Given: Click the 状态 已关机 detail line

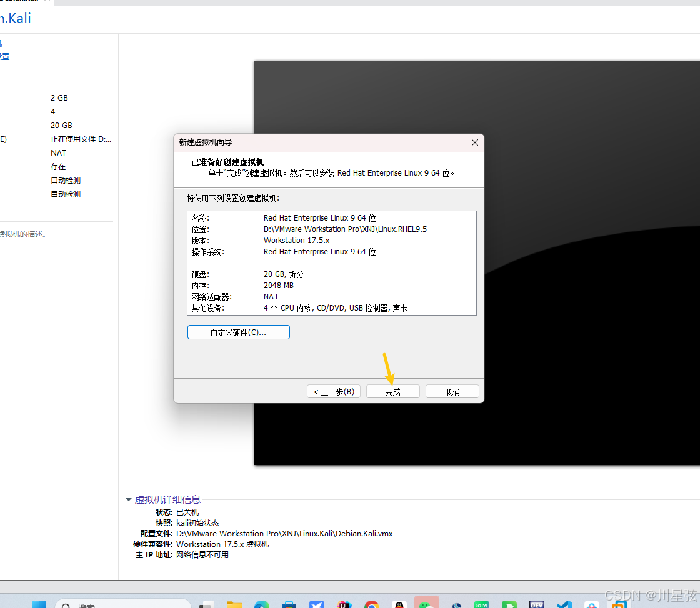Looking at the screenshot, I should [177, 512].
